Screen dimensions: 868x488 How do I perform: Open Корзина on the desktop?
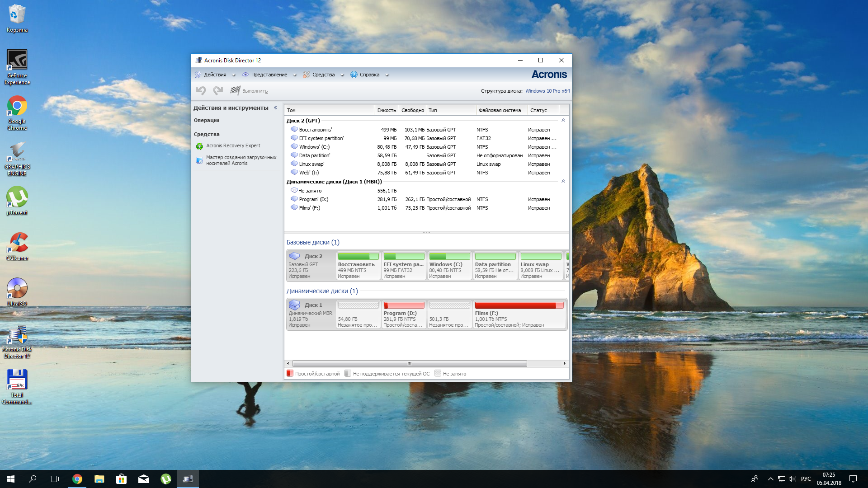click(x=17, y=19)
